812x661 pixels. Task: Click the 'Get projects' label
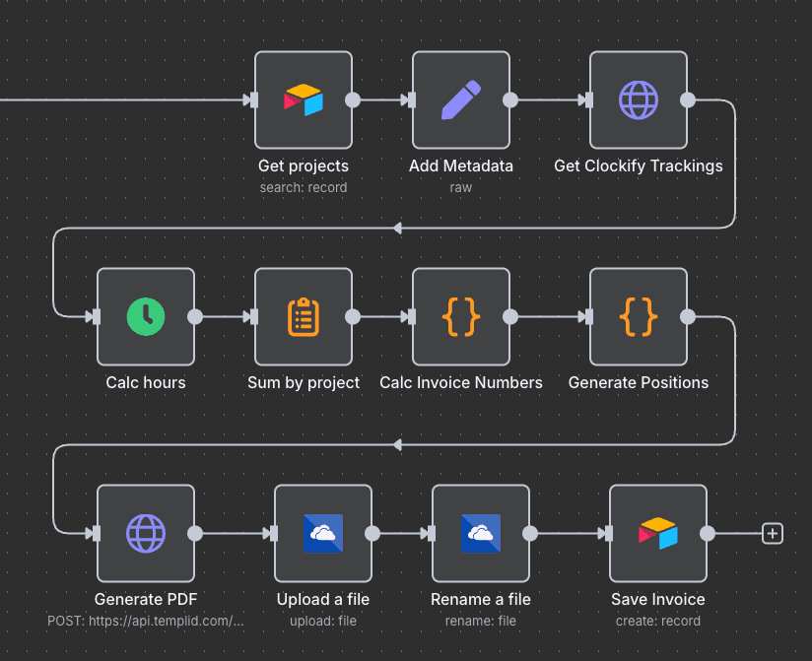[x=304, y=166]
